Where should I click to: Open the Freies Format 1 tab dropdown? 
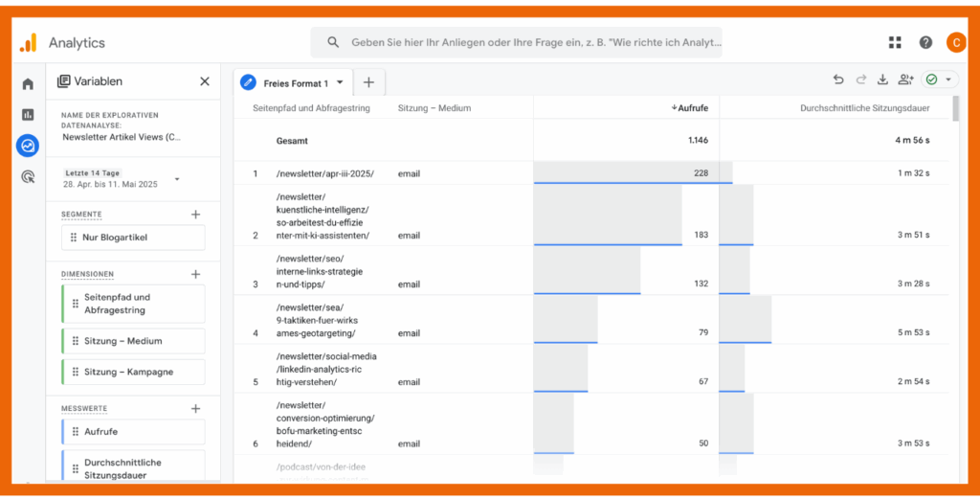tap(340, 83)
